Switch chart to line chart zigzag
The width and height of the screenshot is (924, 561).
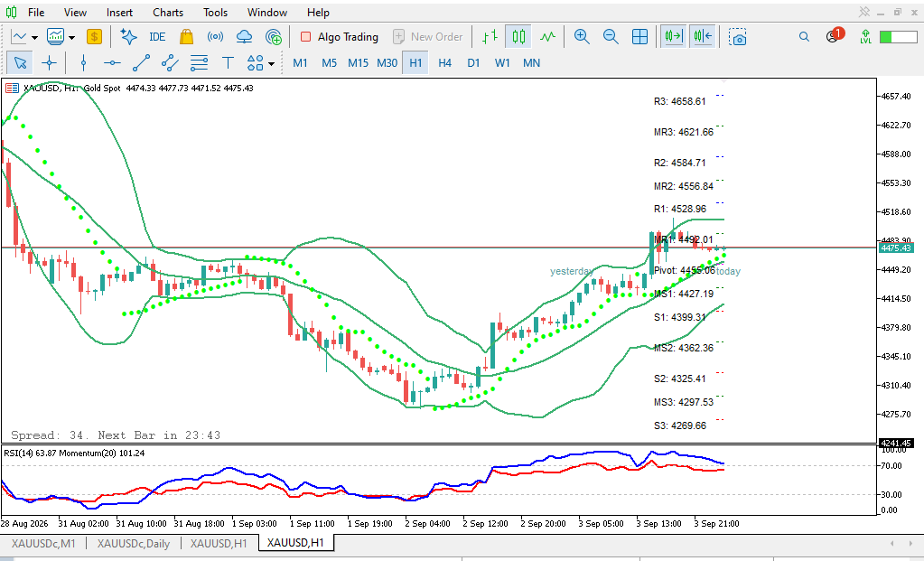click(547, 36)
